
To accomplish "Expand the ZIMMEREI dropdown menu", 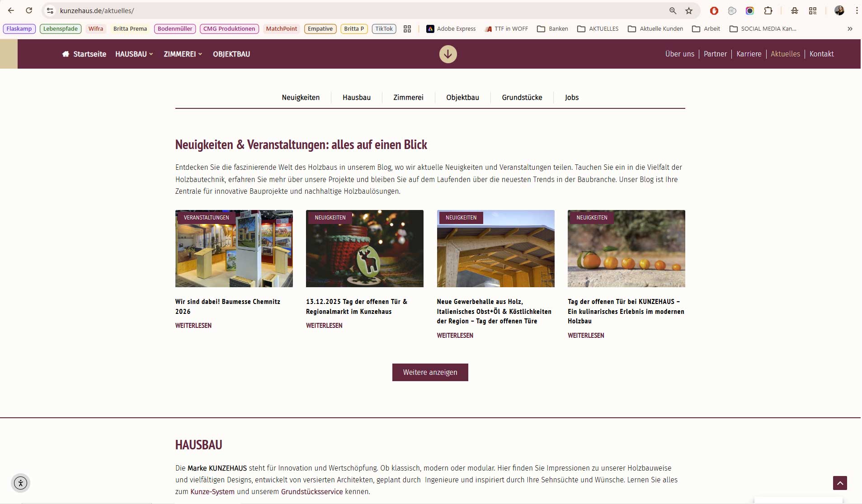I will click(183, 54).
